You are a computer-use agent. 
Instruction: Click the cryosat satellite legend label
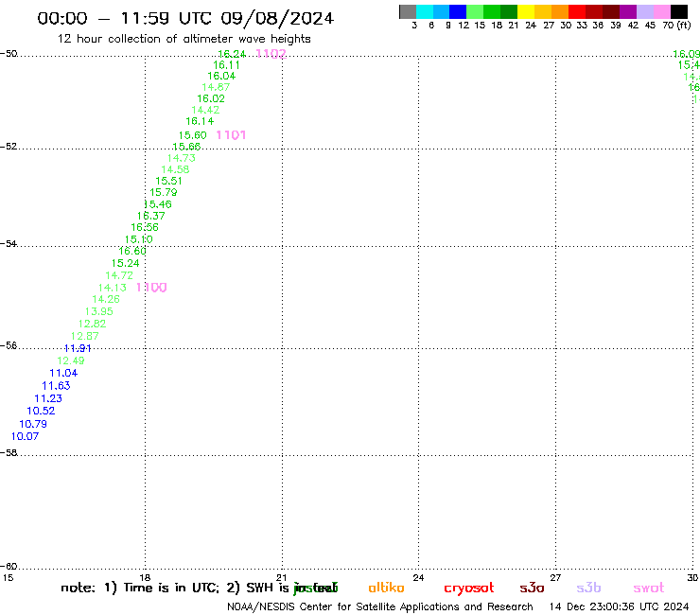point(469,589)
